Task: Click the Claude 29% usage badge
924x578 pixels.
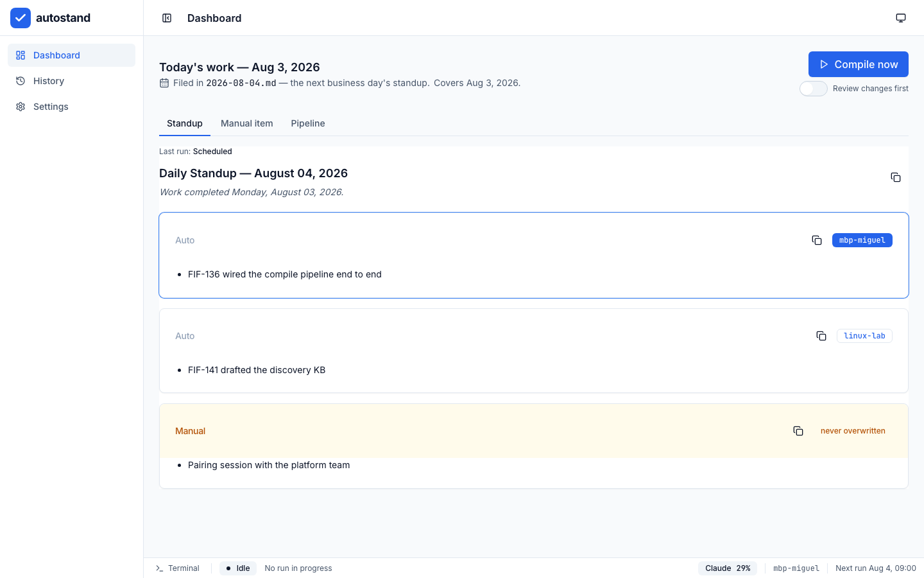Action: pos(728,568)
